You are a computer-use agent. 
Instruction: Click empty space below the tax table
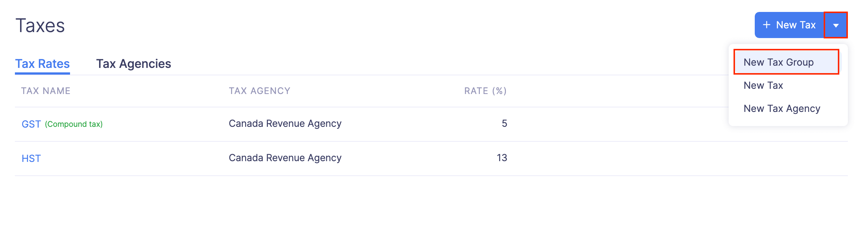pyautogui.click(x=410, y=209)
